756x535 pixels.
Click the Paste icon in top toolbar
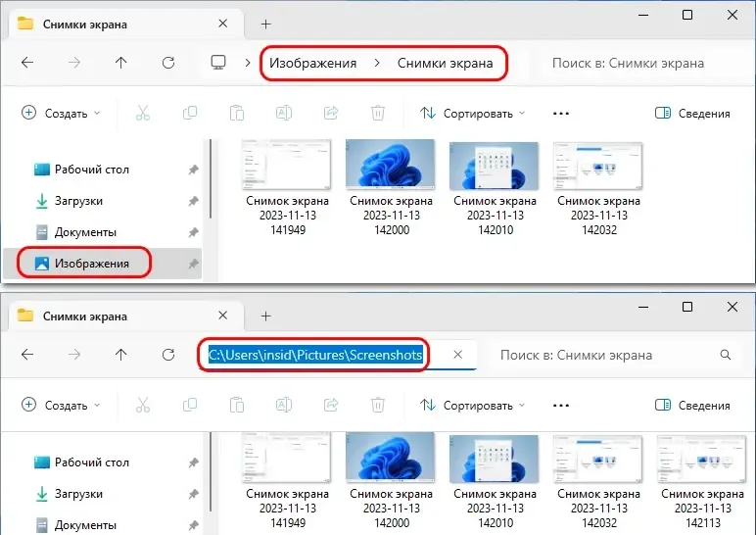coord(237,113)
